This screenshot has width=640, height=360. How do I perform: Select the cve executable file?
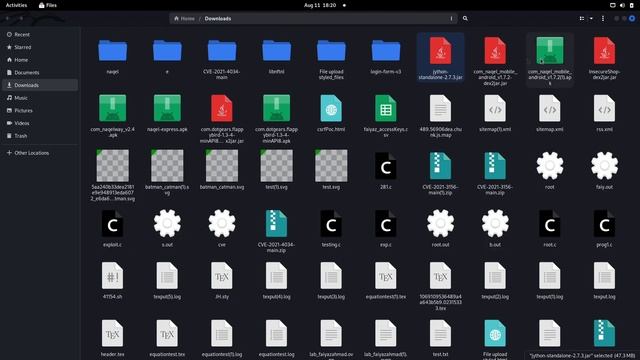(x=222, y=229)
